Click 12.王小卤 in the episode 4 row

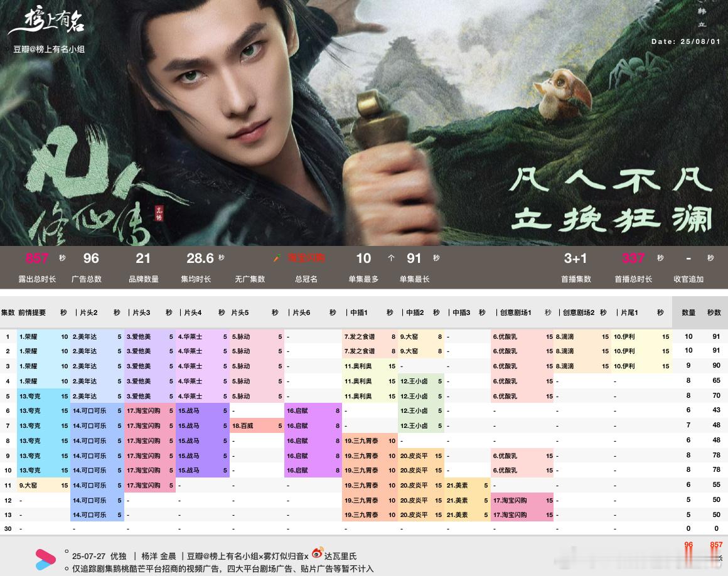[414, 381]
